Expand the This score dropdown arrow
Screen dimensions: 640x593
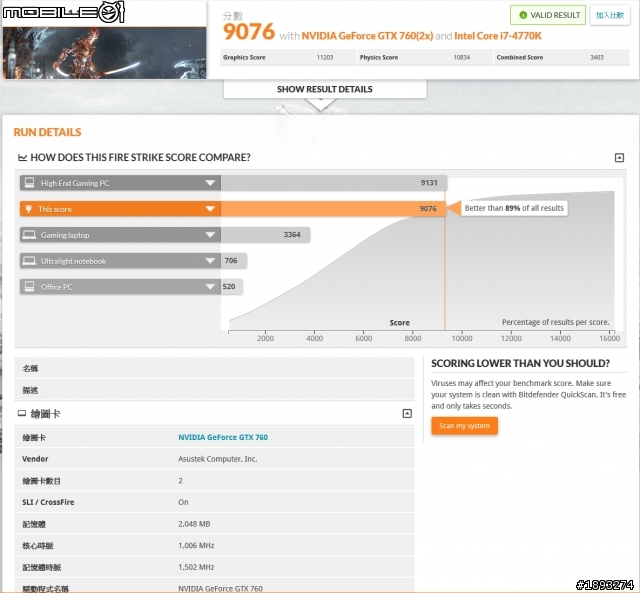click(x=210, y=209)
